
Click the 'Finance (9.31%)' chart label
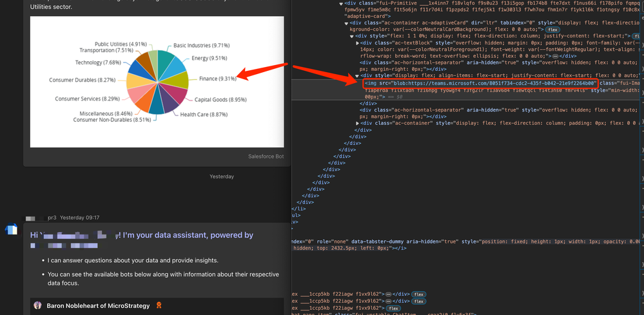[x=218, y=79]
